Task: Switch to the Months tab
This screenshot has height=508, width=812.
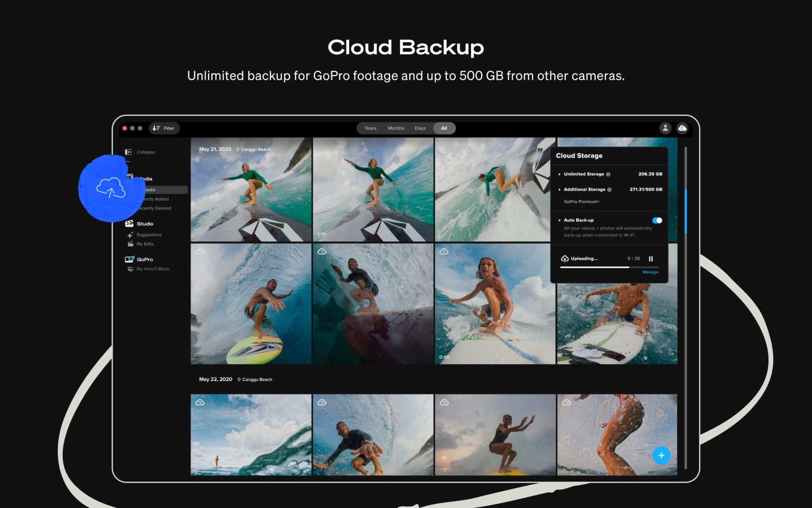Action: 396,128
